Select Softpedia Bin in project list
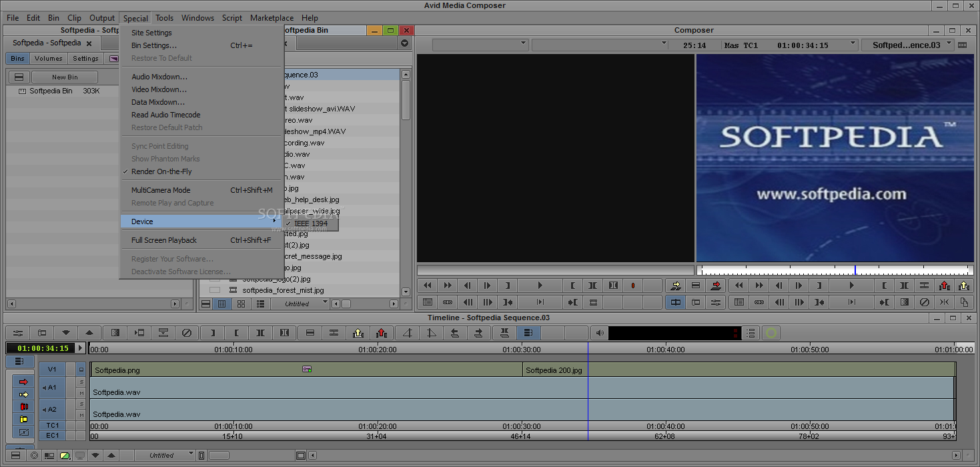Screen dimensions: 980x467 pyautogui.click(x=51, y=91)
